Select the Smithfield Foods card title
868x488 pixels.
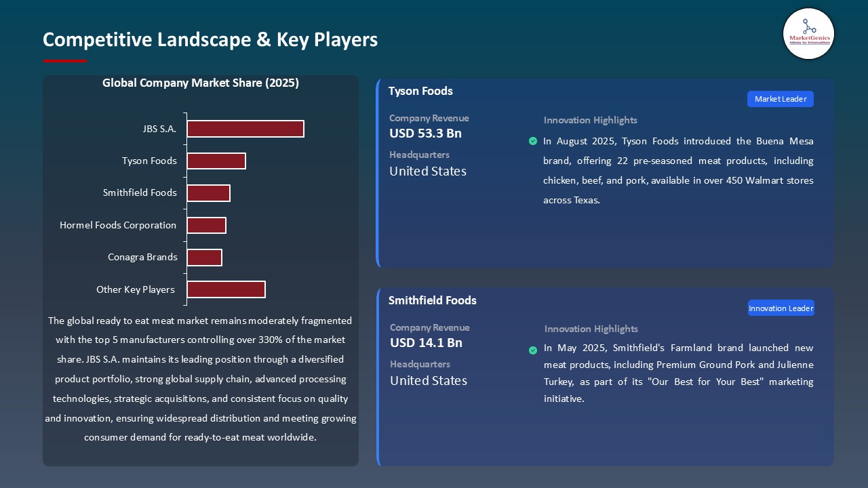click(x=432, y=300)
